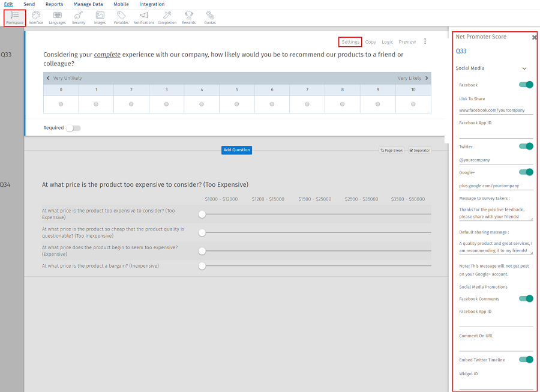Open the Rewards settings
The width and height of the screenshot is (540, 392).
[x=188, y=17]
